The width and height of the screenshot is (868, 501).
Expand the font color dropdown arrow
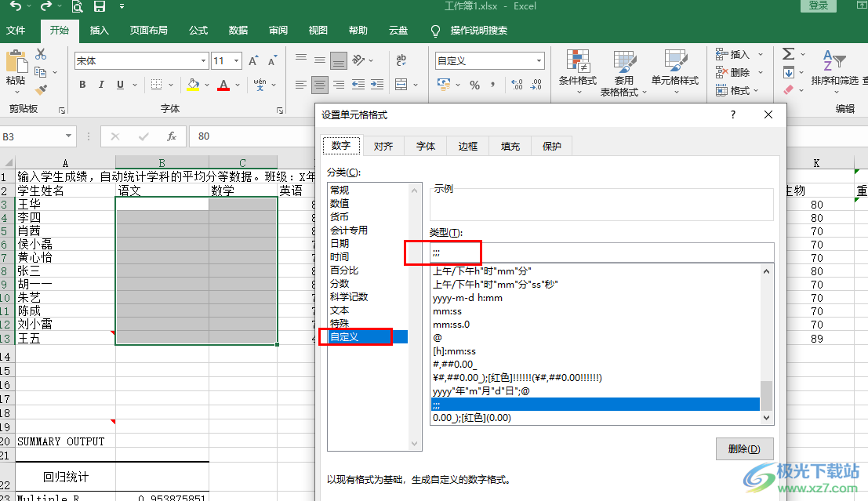(238, 85)
